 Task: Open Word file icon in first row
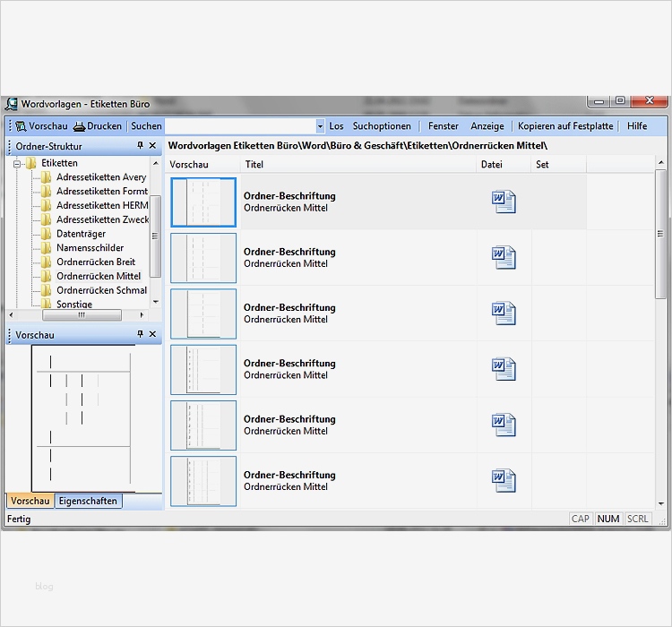coord(504,202)
